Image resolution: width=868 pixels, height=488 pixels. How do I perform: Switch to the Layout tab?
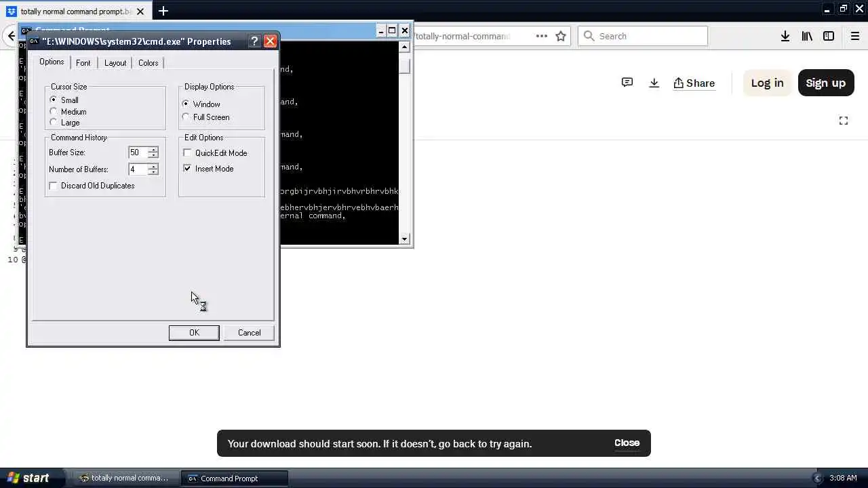pos(115,63)
